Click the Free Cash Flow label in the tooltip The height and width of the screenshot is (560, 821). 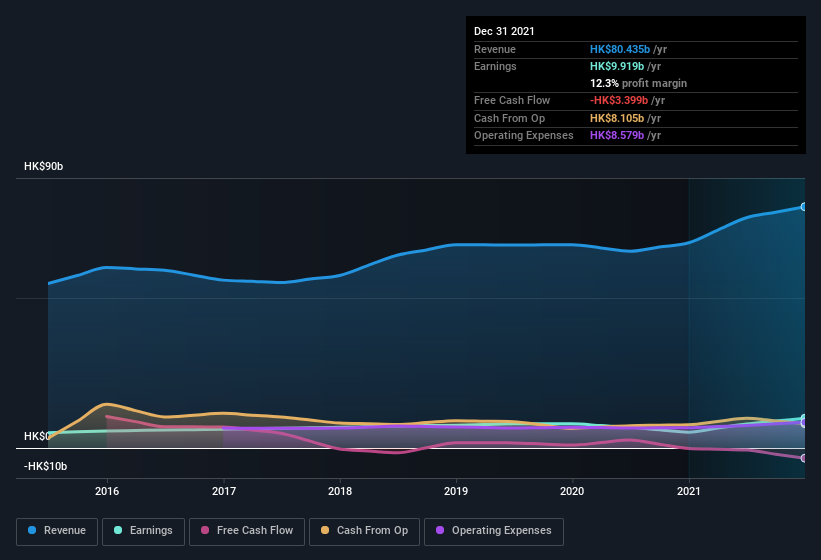pos(512,100)
